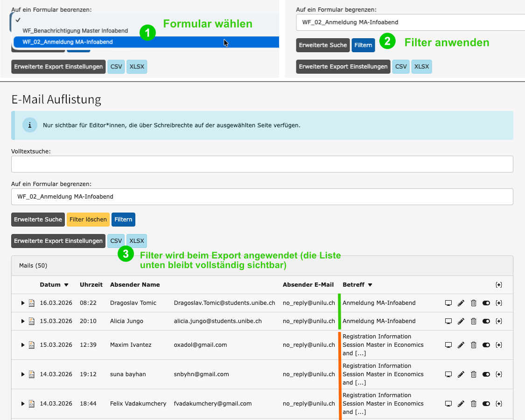Click into the Volltextsuche search field

click(262, 164)
